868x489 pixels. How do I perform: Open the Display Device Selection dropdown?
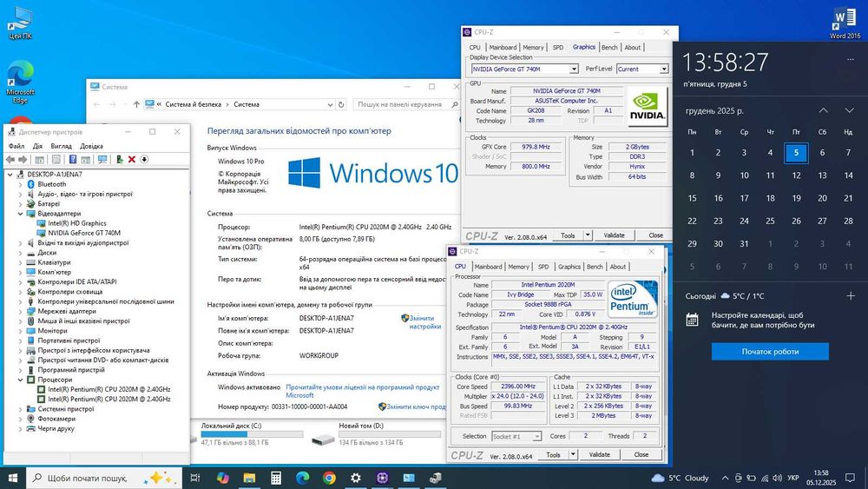click(x=574, y=69)
